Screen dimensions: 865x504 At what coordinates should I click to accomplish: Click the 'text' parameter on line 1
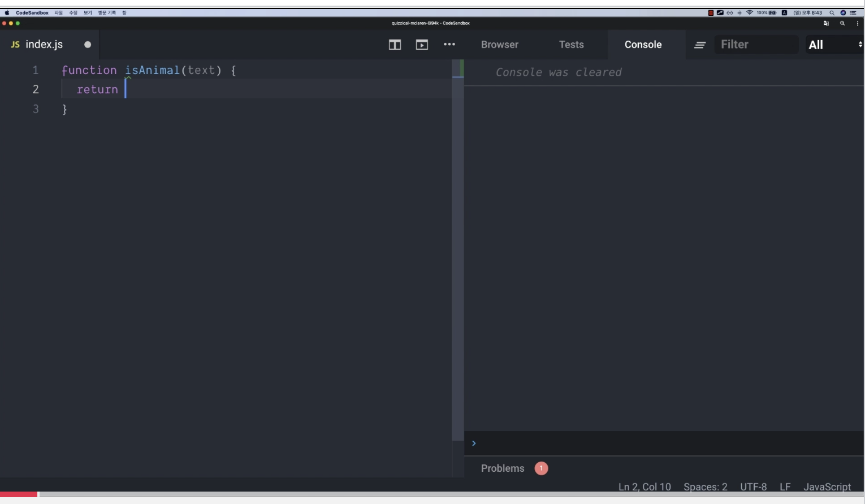tap(201, 70)
